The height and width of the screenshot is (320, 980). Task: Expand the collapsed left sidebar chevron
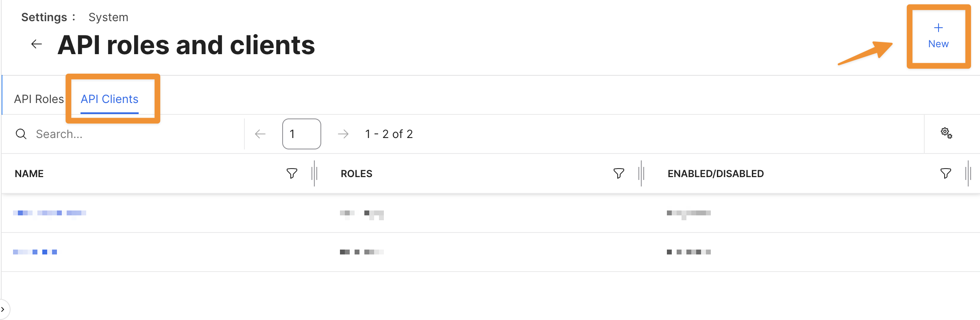3,309
